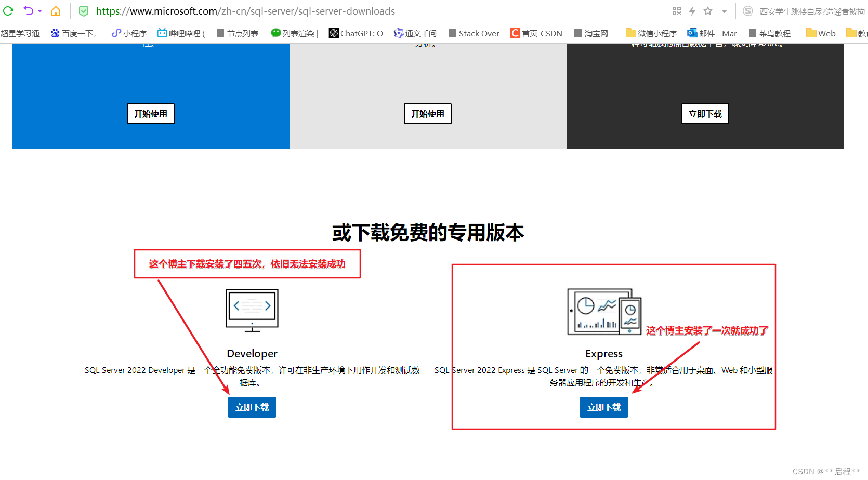The width and height of the screenshot is (868, 480).
Task: Open the 通义千问 bookmark
Action: click(x=415, y=33)
